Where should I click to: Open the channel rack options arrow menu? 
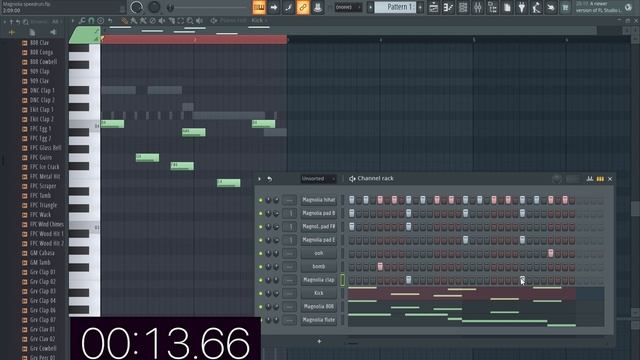click(259, 179)
